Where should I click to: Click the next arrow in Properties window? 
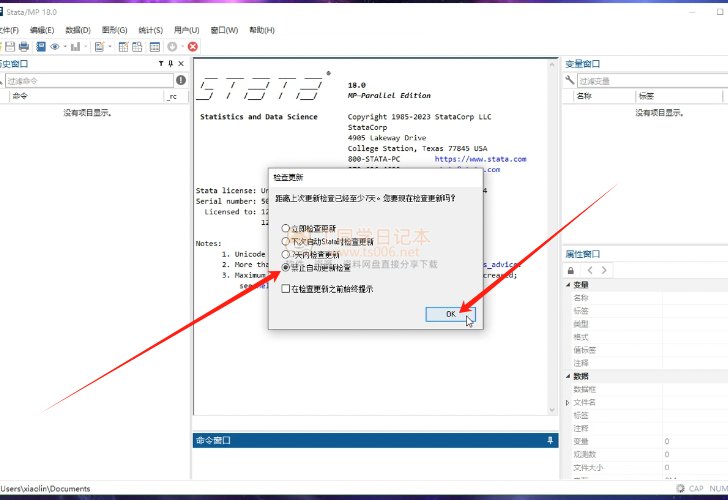[x=604, y=270]
